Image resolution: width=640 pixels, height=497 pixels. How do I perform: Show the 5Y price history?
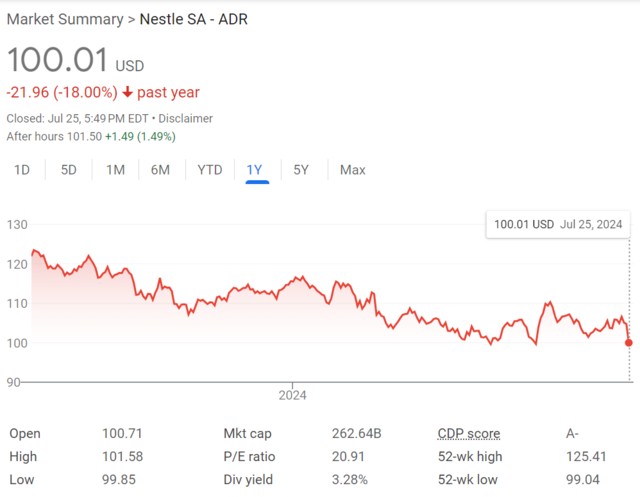301,170
